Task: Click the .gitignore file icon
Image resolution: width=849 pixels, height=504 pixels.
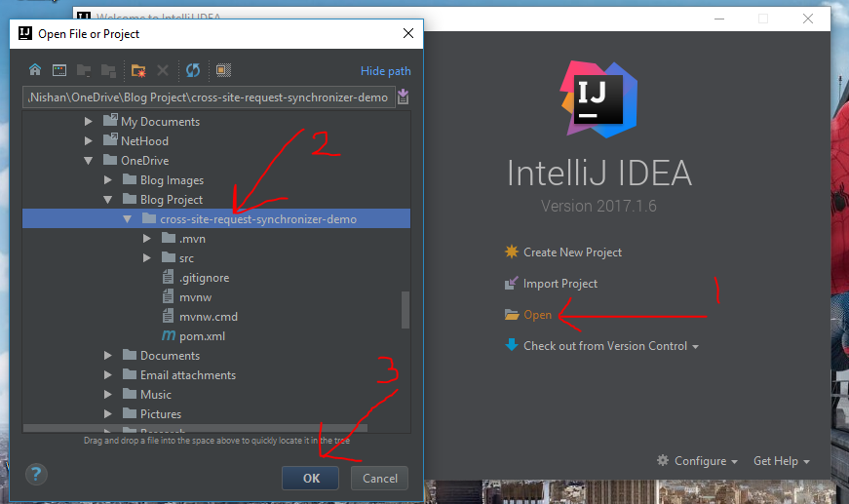Action: (168, 277)
